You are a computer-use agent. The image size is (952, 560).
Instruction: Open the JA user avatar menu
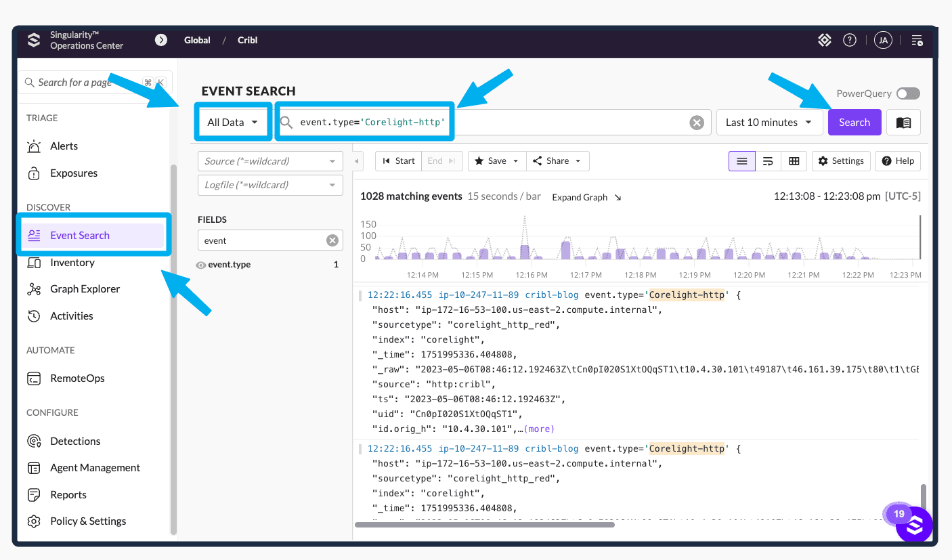pos(882,41)
